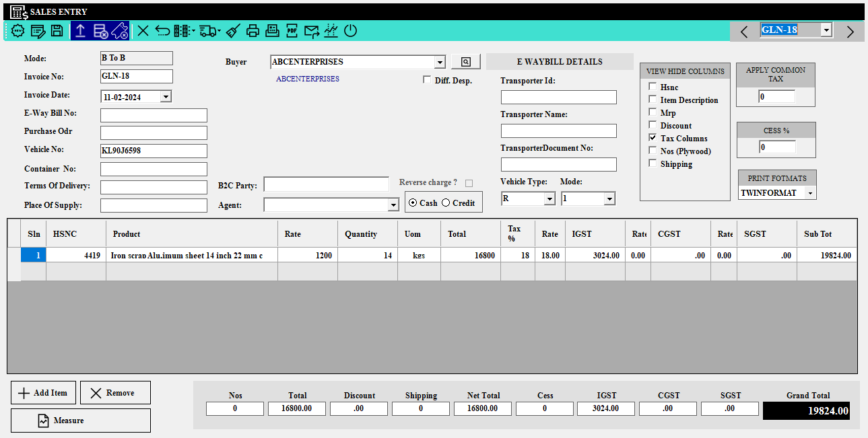Expand the Buyer combo box
This screenshot has width=868, height=438.
(x=440, y=63)
